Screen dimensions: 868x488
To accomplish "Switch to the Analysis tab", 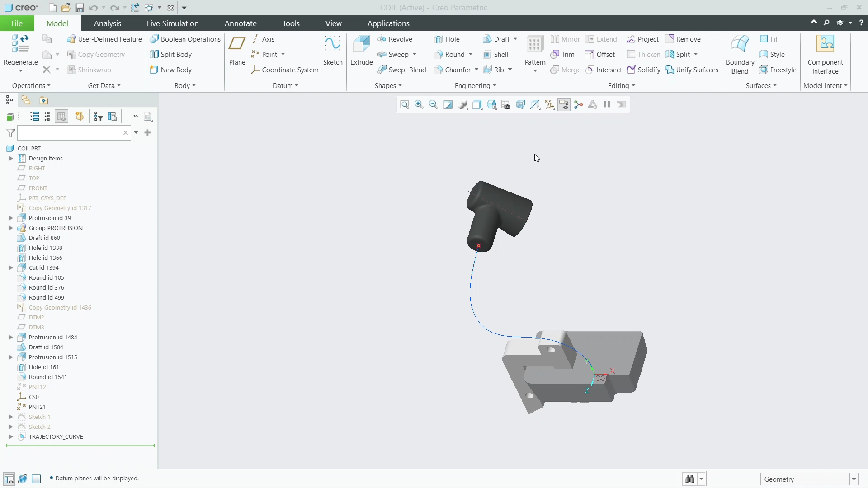I will pyautogui.click(x=108, y=23).
